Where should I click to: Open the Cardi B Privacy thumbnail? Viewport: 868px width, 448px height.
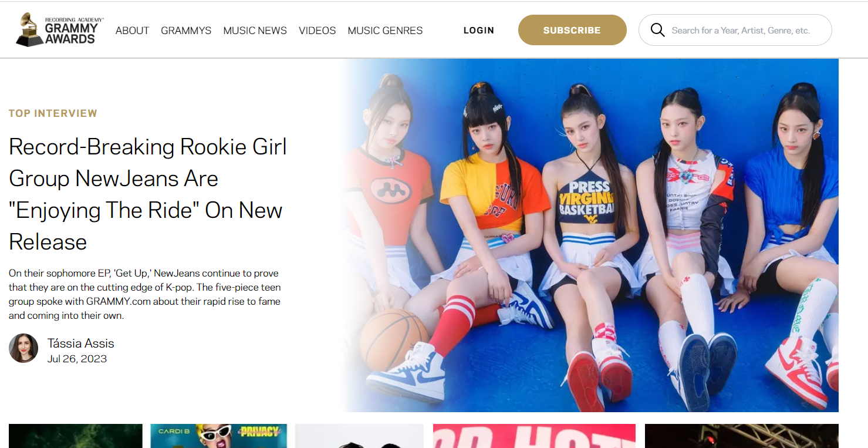pos(219,436)
